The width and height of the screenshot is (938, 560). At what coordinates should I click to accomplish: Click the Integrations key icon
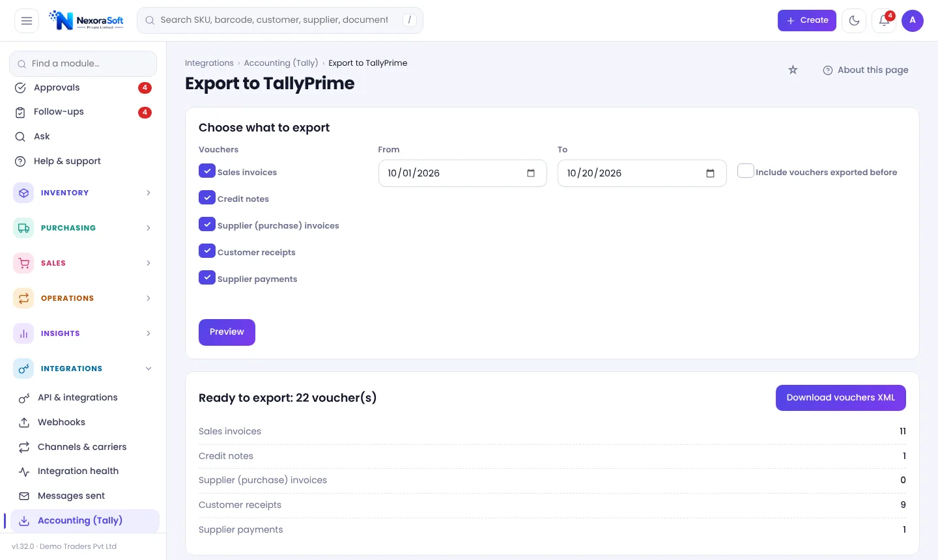pyautogui.click(x=23, y=369)
